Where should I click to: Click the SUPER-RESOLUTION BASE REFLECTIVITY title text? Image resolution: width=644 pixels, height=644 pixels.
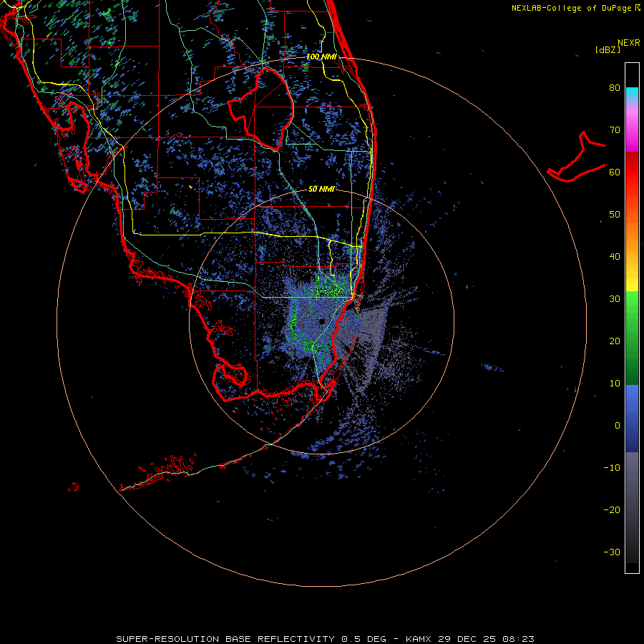point(225,639)
